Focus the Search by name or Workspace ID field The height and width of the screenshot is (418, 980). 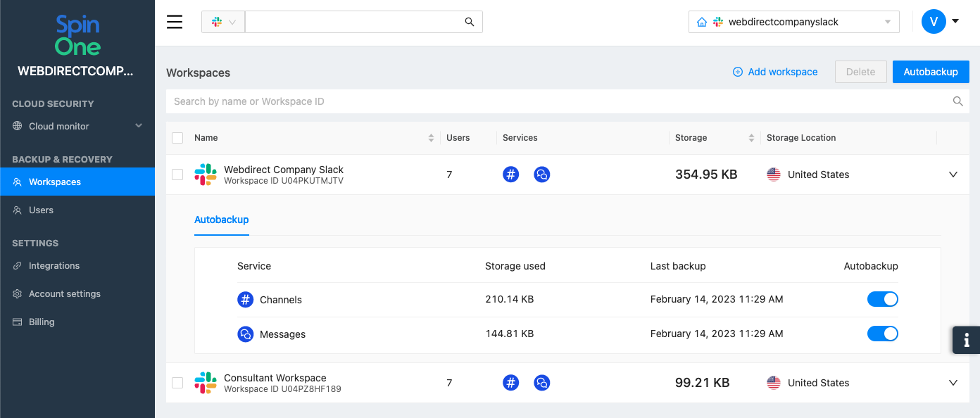click(x=556, y=101)
